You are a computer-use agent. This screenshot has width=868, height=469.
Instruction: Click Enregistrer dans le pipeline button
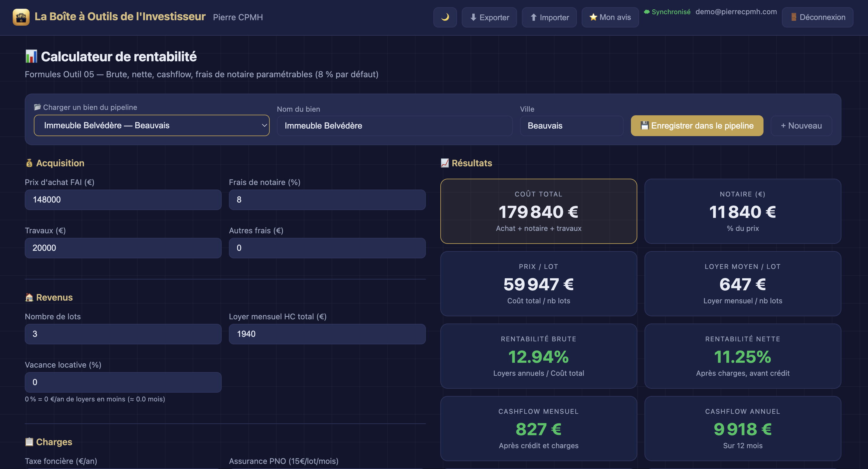coord(697,126)
